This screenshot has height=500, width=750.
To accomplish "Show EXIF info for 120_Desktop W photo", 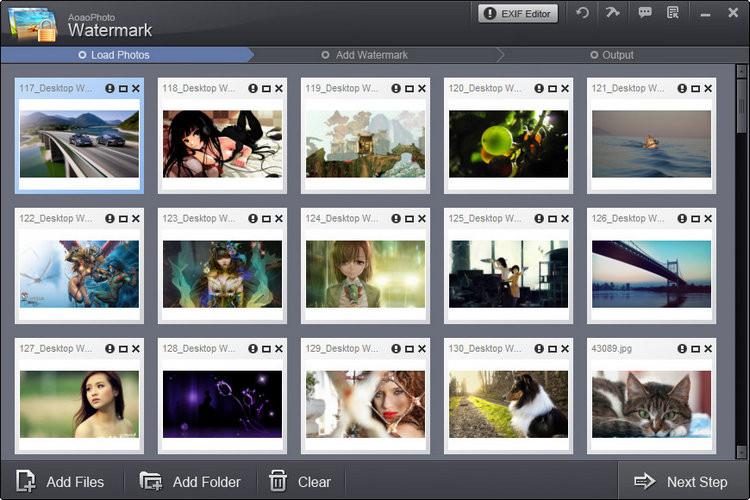I will tap(539, 89).
